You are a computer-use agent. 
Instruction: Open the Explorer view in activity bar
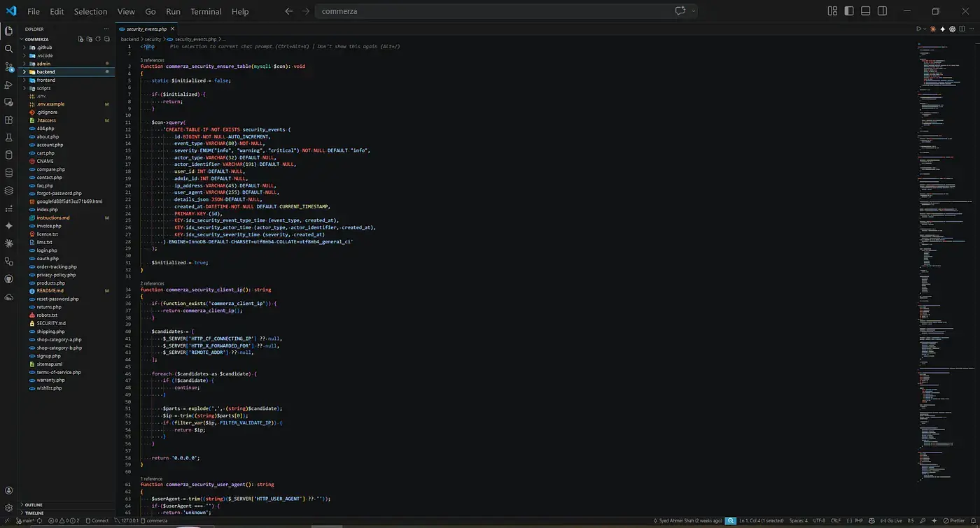pos(8,31)
